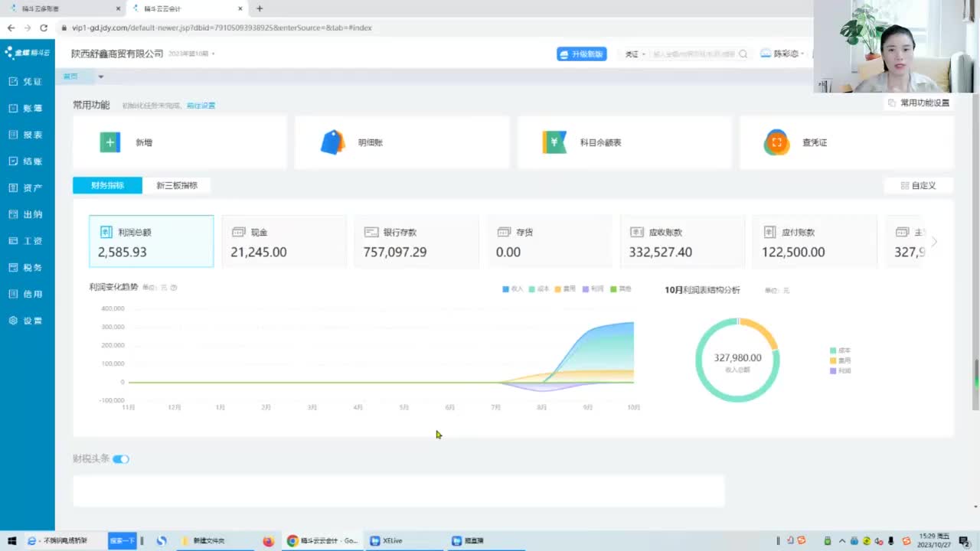Screen dimensions: 980x551
Task: Toggle the 财税头条 switch
Action: tap(121, 459)
